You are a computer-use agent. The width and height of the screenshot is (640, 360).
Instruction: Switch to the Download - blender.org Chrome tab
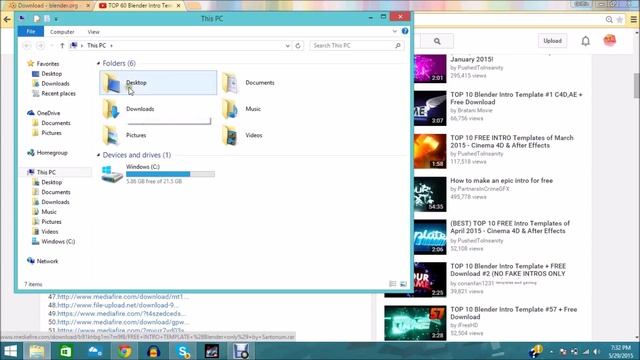(48, 6)
